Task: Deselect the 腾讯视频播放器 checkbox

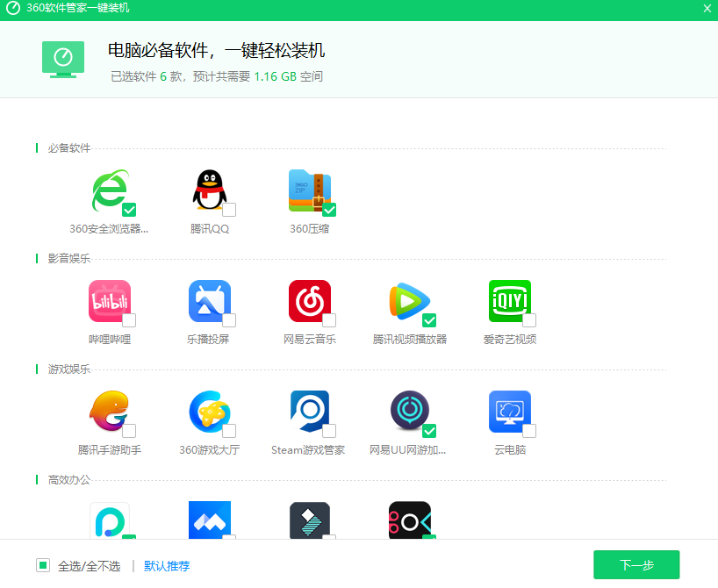Action: tap(429, 320)
